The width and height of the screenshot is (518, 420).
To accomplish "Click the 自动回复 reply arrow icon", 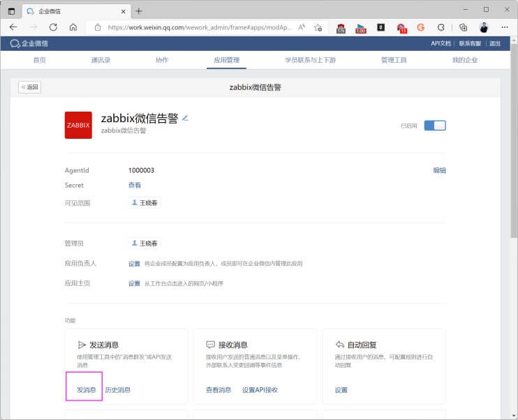I will 339,345.
